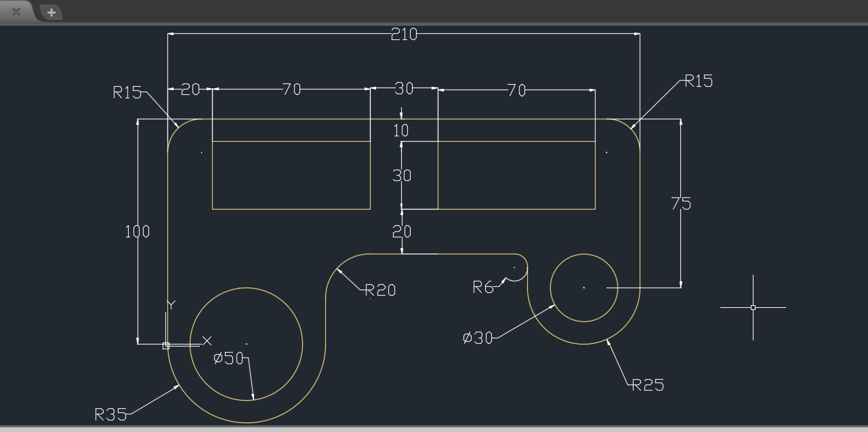Pick the R20 fillet radius label
The height and width of the screenshot is (432, 868).
click(x=379, y=291)
